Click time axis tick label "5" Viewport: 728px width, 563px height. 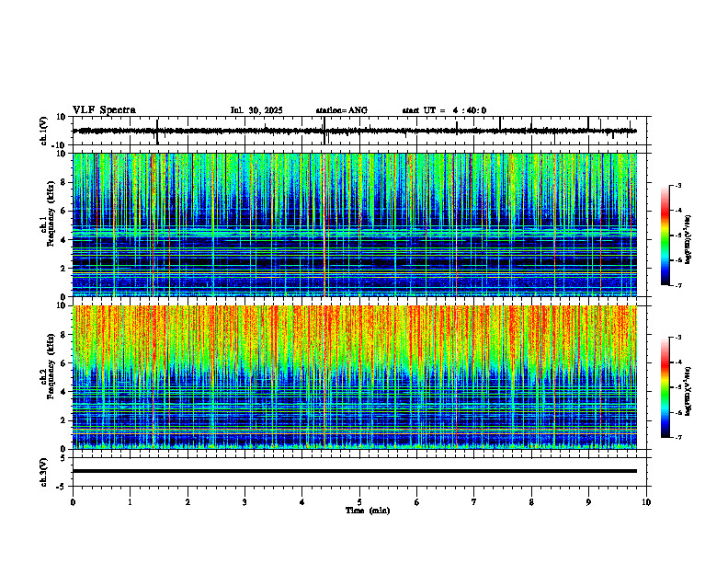pyautogui.click(x=359, y=502)
